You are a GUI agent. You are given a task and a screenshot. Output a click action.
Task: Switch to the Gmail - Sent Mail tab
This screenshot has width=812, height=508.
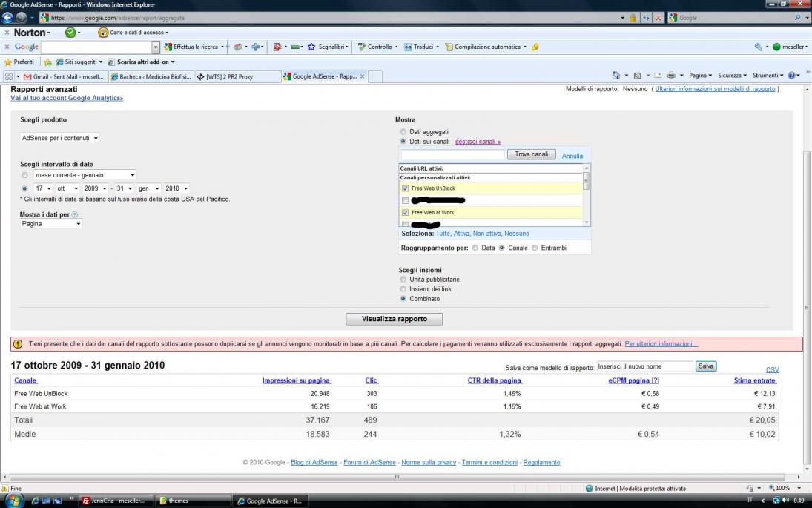pyautogui.click(x=63, y=76)
